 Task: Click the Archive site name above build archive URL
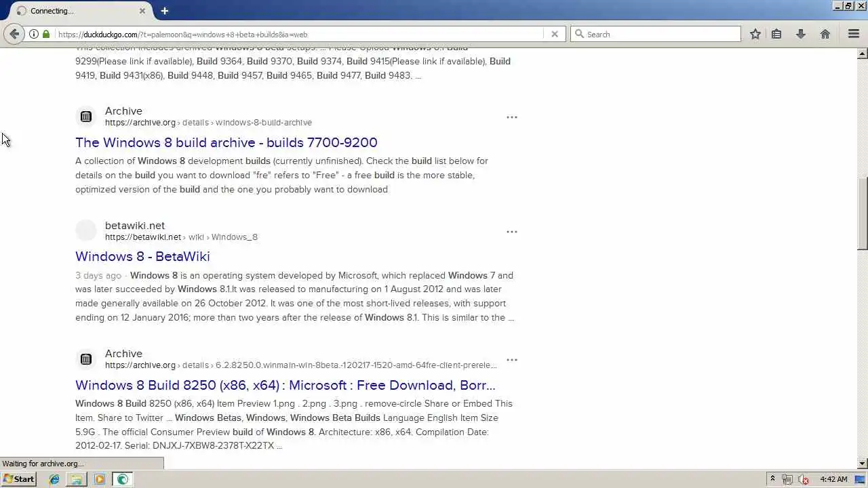pyautogui.click(x=123, y=111)
